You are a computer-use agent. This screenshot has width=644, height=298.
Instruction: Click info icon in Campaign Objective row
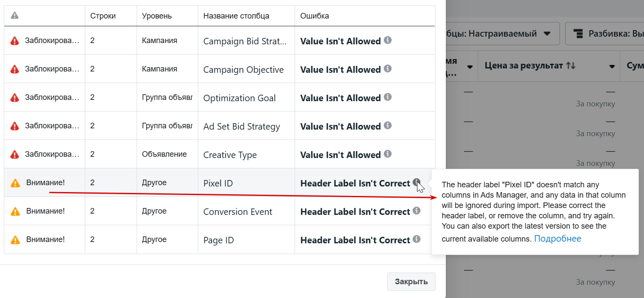388,68
